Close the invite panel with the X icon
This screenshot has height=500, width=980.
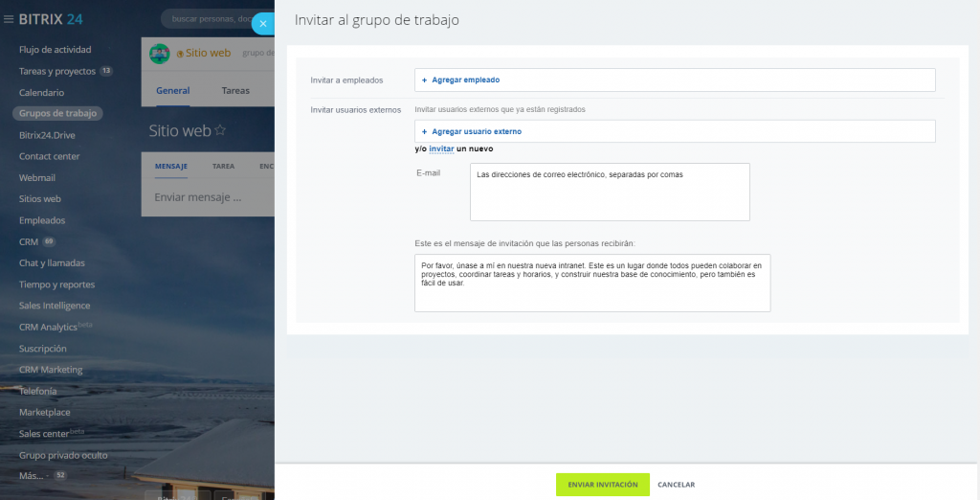point(263,24)
